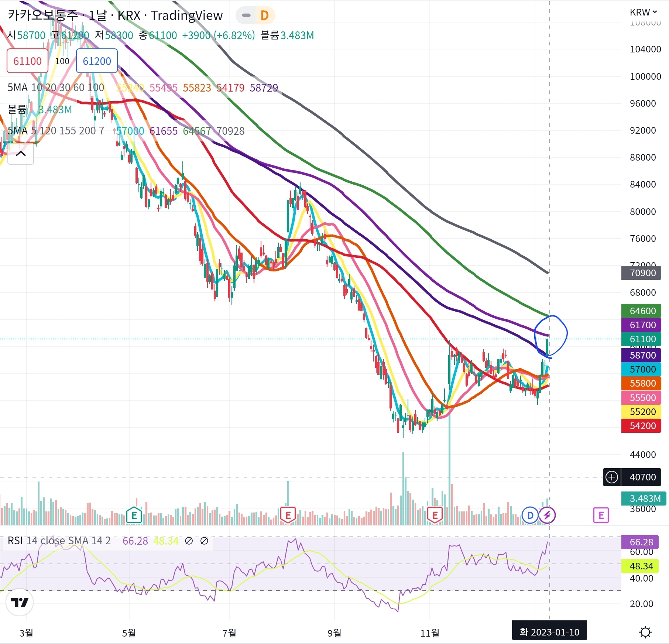The height and width of the screenshot is (644, 669).
Task: Click the 55500 pink price label
Action: [x=641, y=398]
